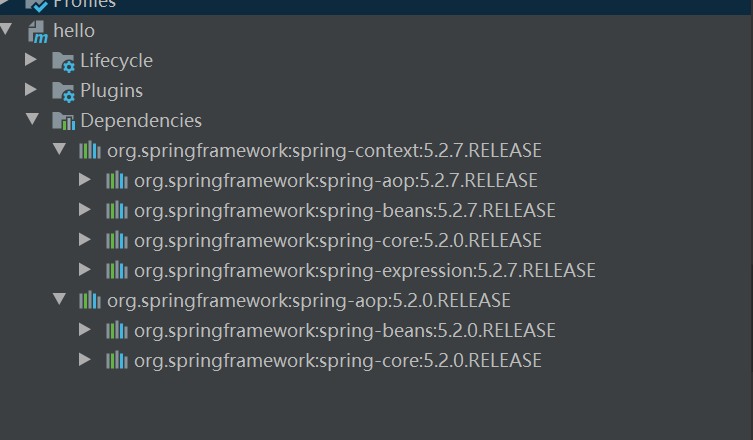
Task: Select the Dependencies label
Action: click(x=141, y=121)
